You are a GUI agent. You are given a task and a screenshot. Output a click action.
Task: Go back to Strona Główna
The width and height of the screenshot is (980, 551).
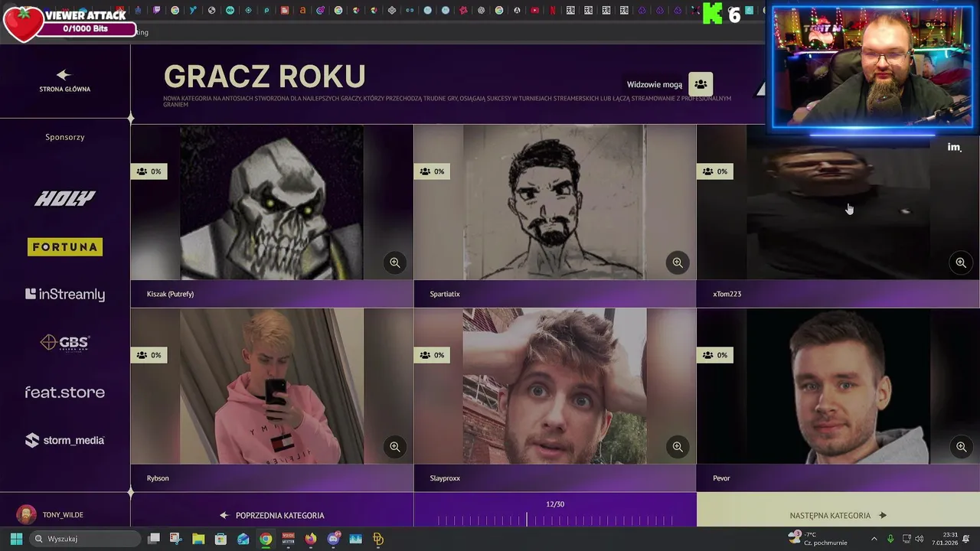coord(64,81)
